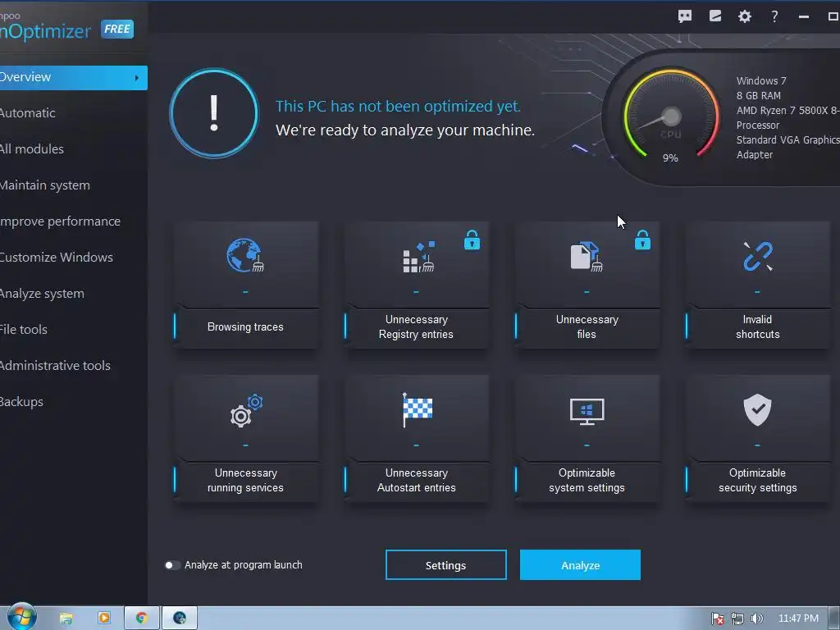Click the lock icon on Unnecessary files
The image size is (840, 630).
642,240
